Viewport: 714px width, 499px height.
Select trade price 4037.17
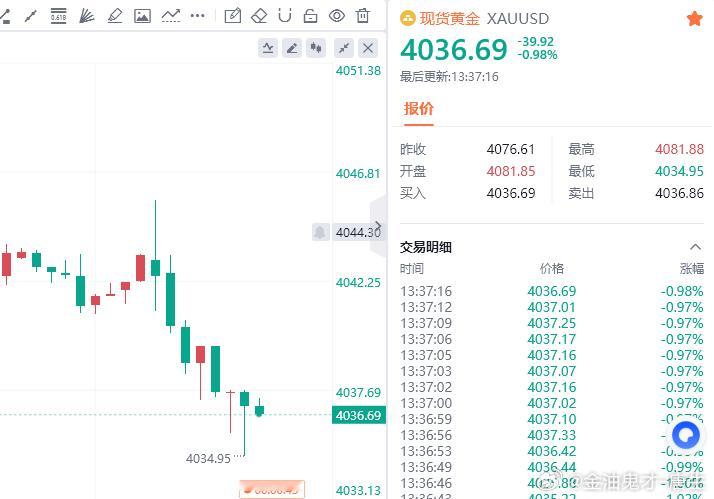pyautogui.click(x=552, y=339)
